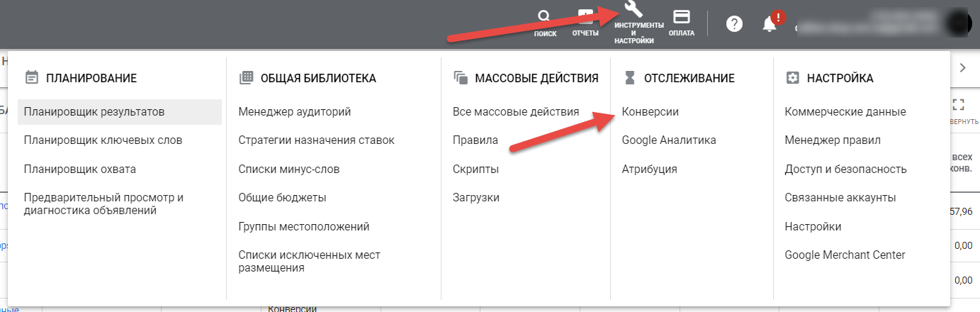Viewport: 980px width, 312px height.
Task: Open Google Merchant Center link
Action: tap(845, 255)
